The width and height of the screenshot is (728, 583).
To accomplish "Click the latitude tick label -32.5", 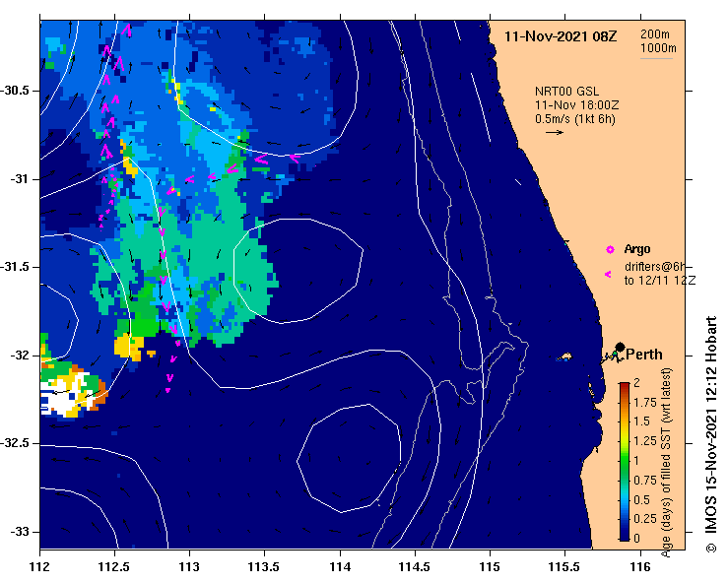I will [x=16, y=443].
